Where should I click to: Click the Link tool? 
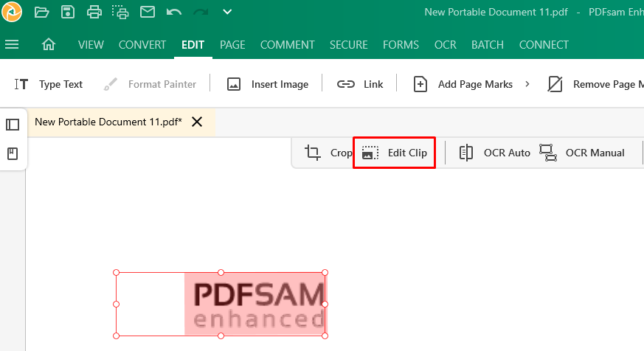coord(360,84)
